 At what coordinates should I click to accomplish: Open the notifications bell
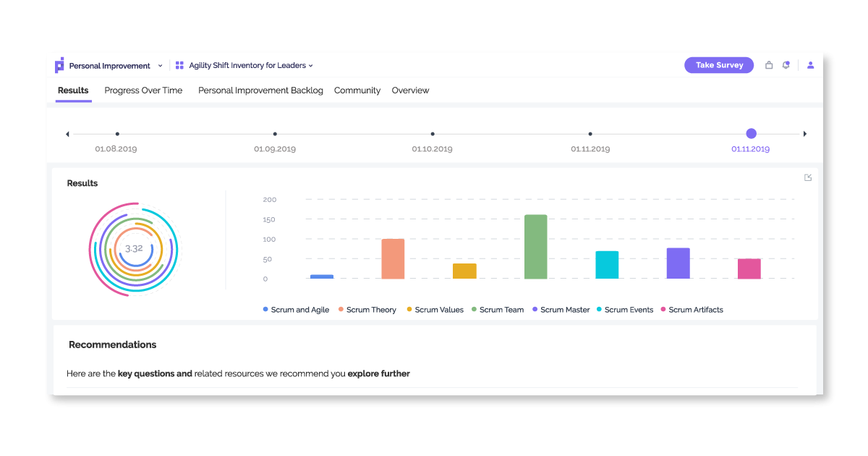(786, 65)
